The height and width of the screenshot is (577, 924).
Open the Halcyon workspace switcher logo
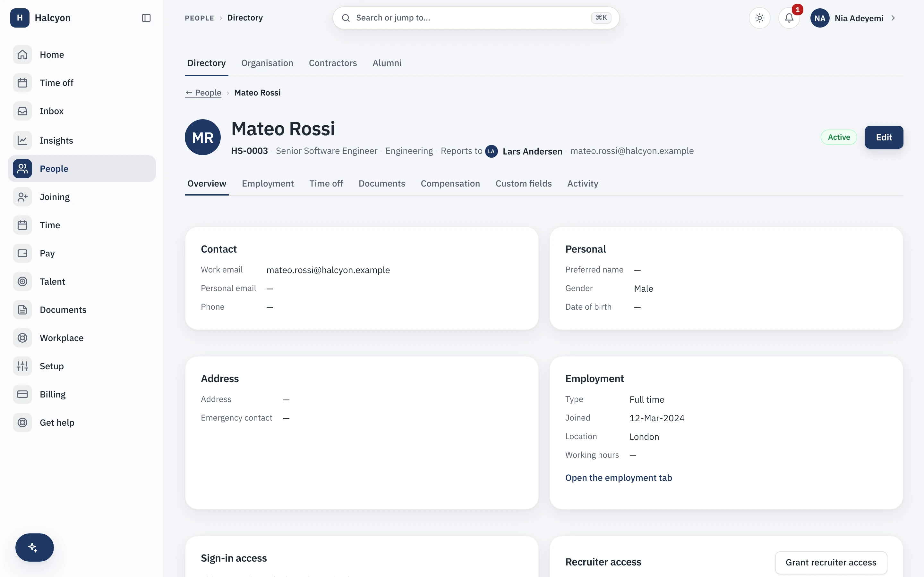pyautogui.click(x=20, y=18)
